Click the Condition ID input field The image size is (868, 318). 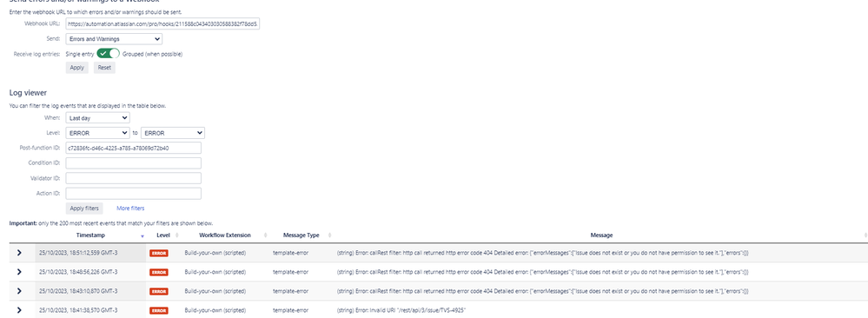click(x=134, y=162)
